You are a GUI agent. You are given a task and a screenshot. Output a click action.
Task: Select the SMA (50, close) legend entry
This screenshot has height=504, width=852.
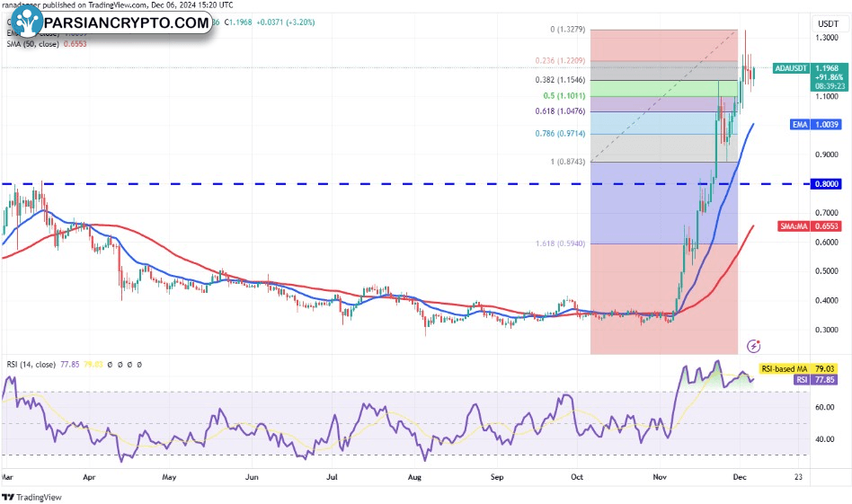pyautogui.click(x=32, y=44)
